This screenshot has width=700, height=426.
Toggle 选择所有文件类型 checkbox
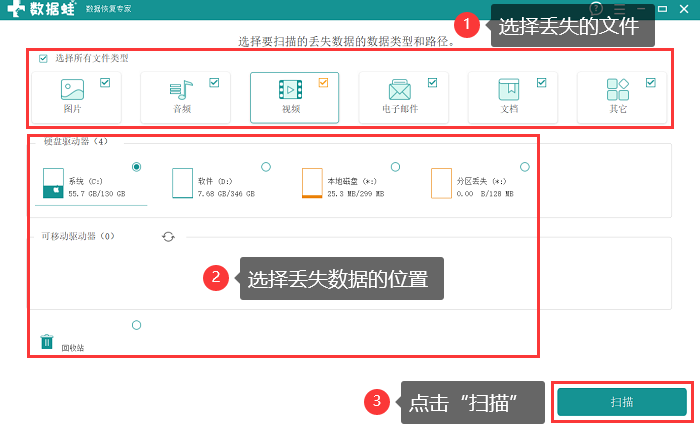coord(43,58)
